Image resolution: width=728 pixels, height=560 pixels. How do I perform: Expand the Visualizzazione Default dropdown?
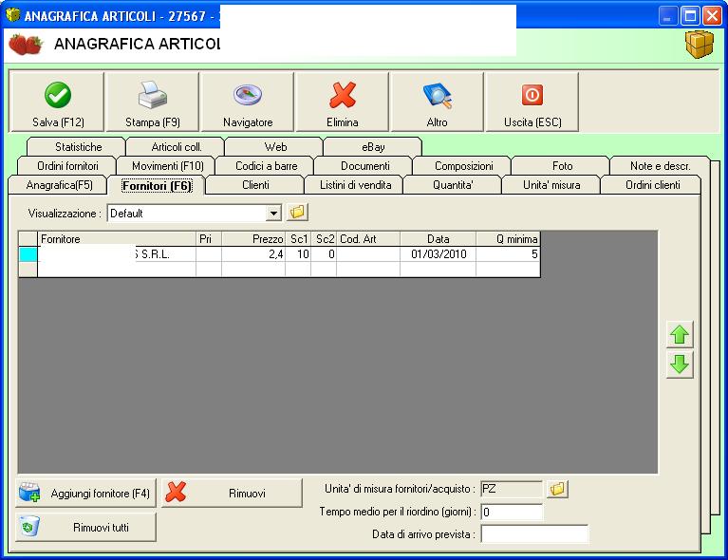(273, 214)
